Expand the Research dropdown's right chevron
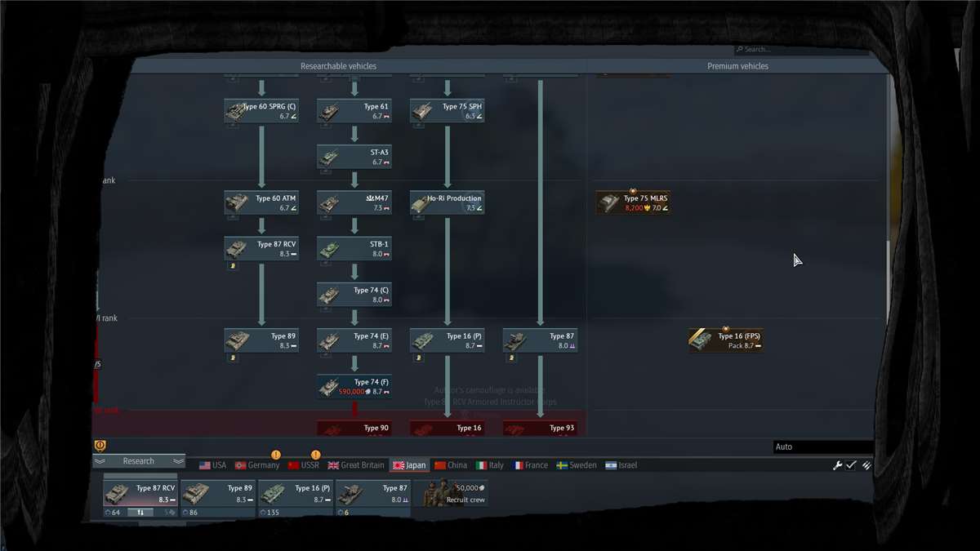Screen dimensions: 980x551 click(x=178, y=461)
